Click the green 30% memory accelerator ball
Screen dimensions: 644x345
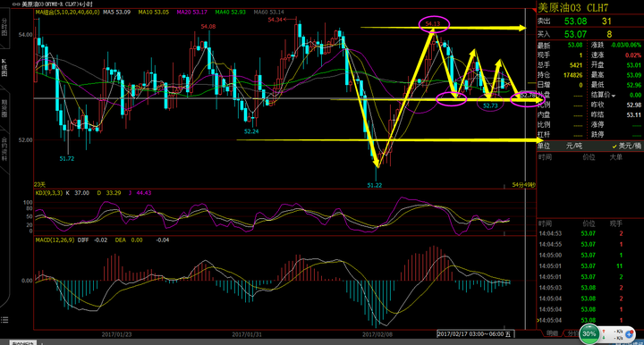pos(589,334)
